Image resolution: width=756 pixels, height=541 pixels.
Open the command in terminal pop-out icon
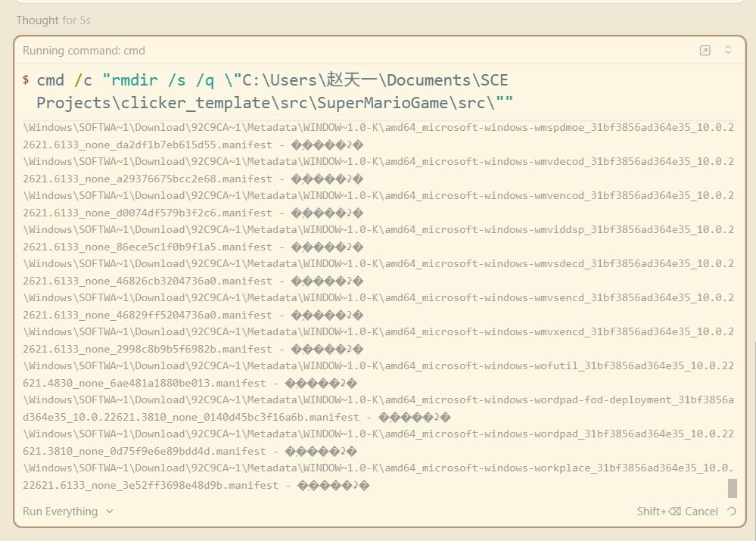click(x=705, y=51)
